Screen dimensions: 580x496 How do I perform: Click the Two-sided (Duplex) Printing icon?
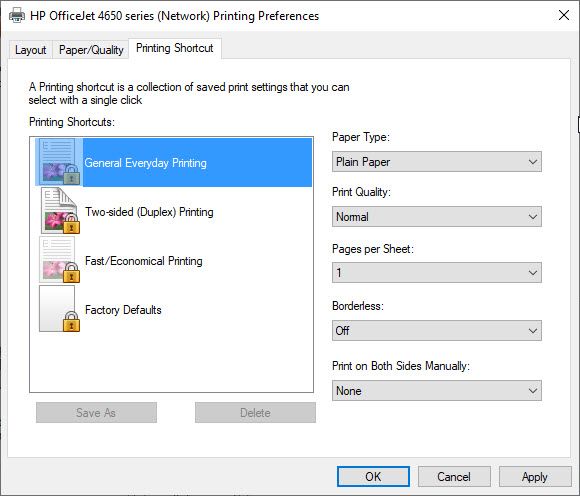tap(60, 210)
